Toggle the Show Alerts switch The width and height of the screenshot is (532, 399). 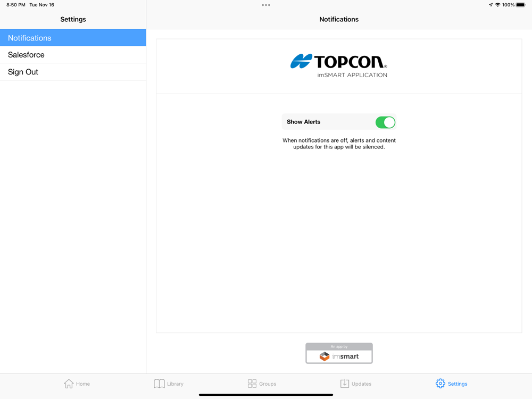pyautogui.click(x=385, y=122)
